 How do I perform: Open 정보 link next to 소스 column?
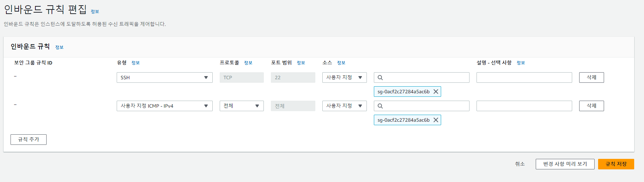341,63
